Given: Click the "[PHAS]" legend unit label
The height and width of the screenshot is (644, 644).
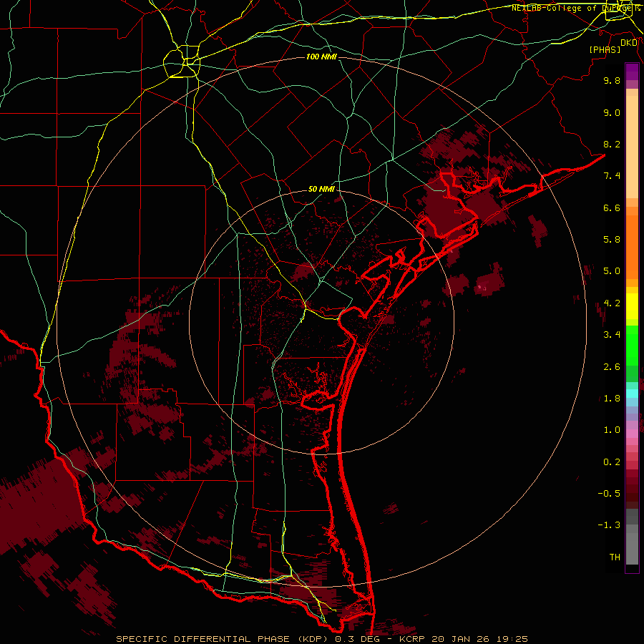Looking at the screenshot, I should click(x=605, y=49).
